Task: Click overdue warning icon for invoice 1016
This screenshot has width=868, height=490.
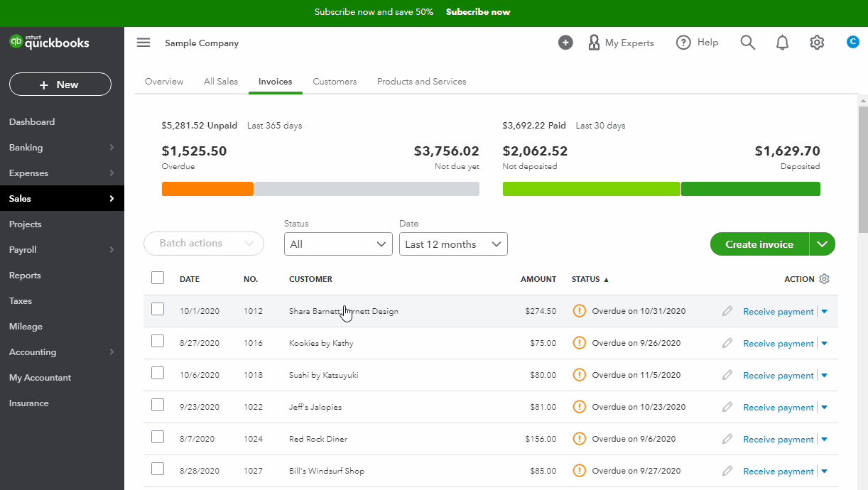Action: (580, 342)
